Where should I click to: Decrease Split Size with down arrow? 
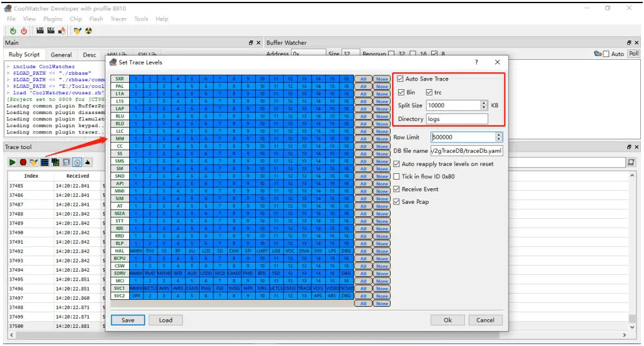pos(484,107)
